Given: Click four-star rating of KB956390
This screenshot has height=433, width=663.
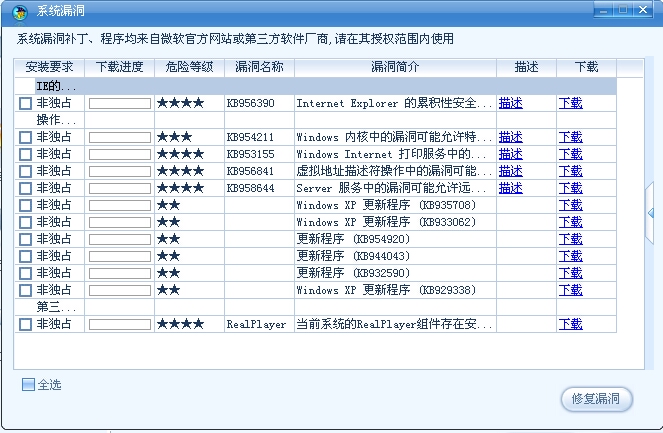Looking at the screenshot, I should pyautogui.click(x=181, y=103).
